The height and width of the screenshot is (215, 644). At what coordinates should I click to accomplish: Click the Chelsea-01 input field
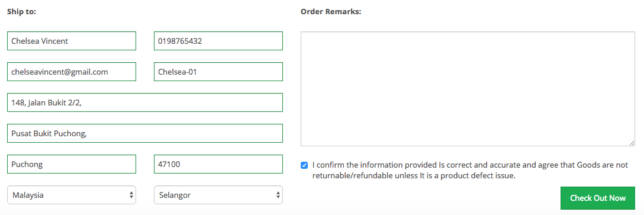218,72
